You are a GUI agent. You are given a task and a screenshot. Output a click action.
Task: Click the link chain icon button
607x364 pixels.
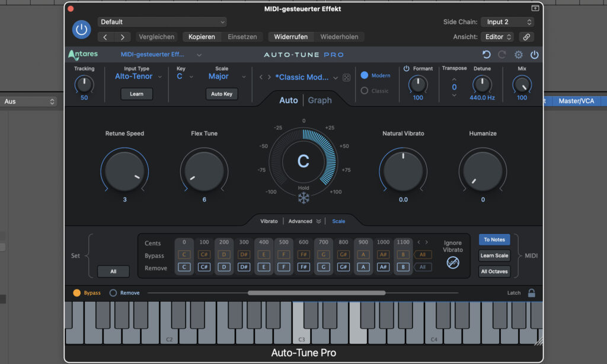526,37
